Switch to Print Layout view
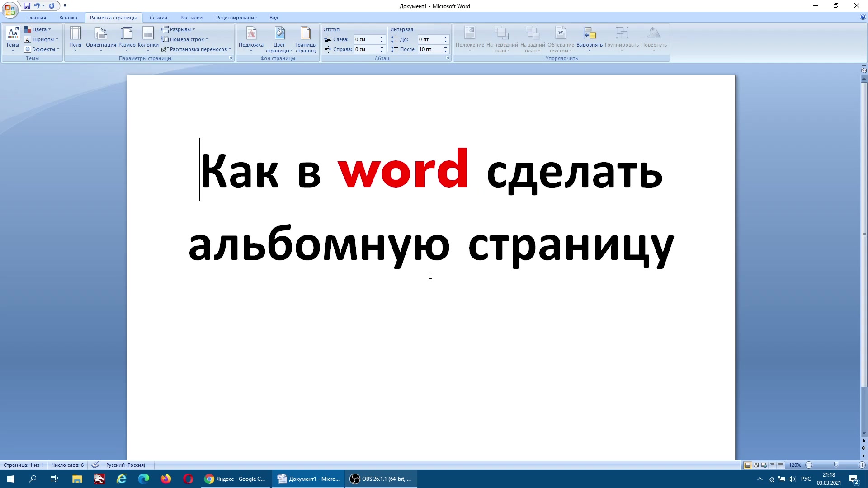The height and width of the screenshot is (488, 868). pyautogui.click(x=748, y=465)
